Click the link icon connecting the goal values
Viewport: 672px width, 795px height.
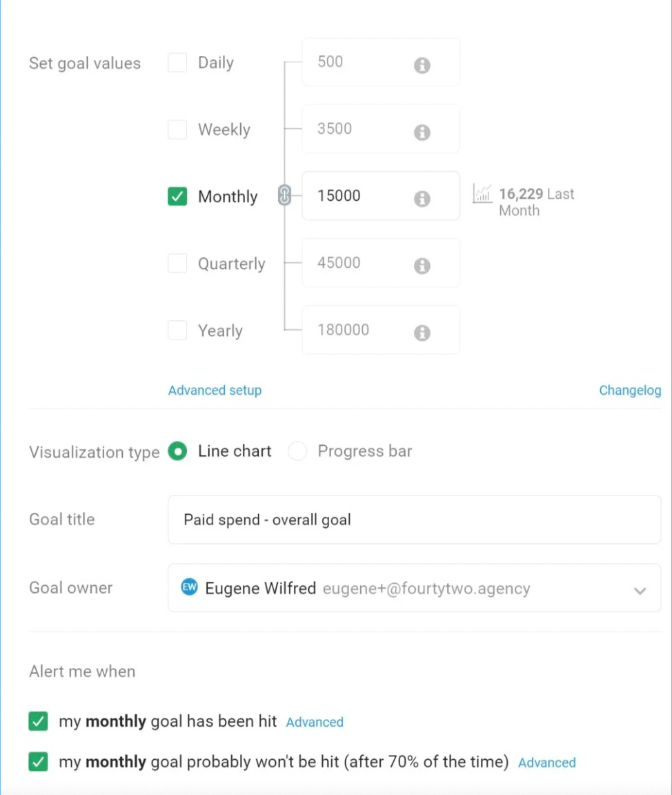click(x=284, y=196)
